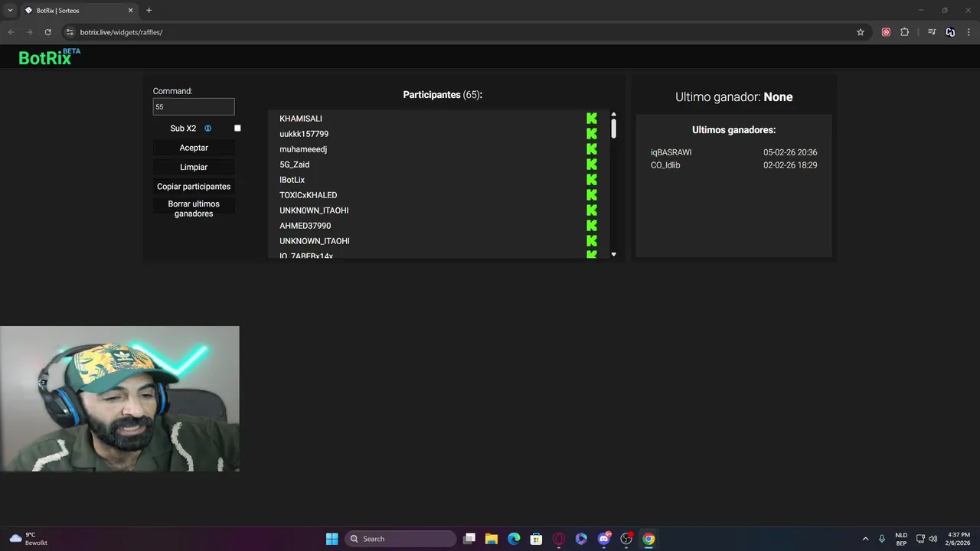
Task: Show hidden system tray icons
Action: (866, 539)
